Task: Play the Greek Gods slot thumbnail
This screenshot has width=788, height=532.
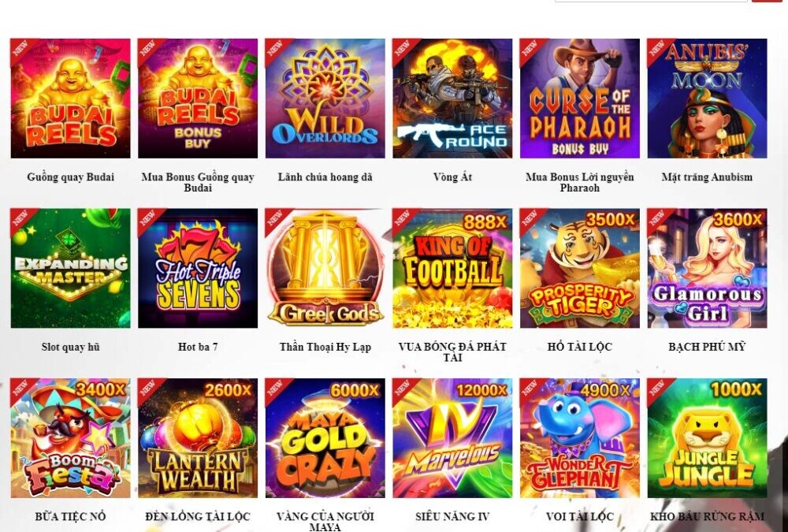Action: 324,268
